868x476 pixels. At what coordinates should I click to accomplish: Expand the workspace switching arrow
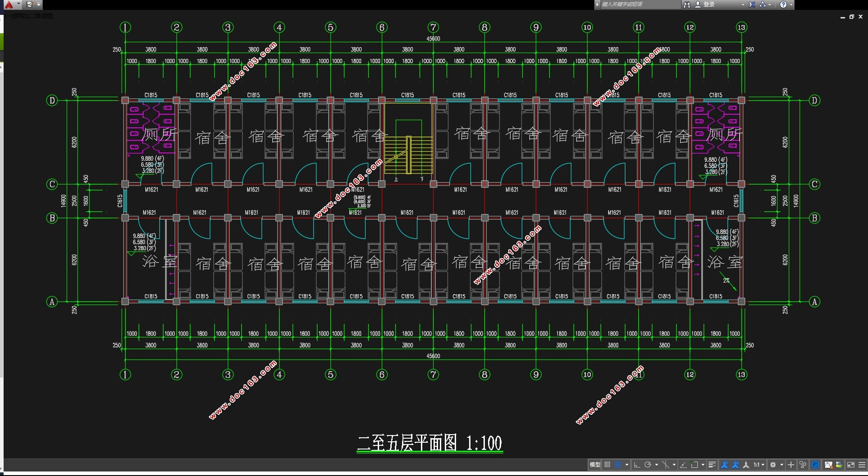[x=782, y=465]
